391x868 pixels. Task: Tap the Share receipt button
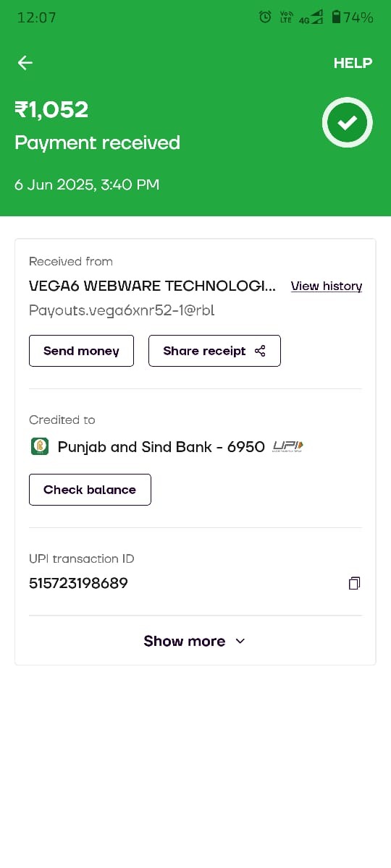coord(214,351)
